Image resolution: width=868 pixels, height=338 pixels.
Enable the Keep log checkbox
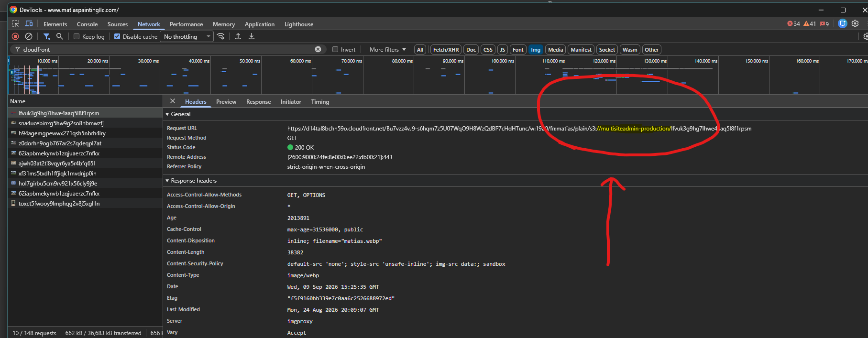point(77,36)
